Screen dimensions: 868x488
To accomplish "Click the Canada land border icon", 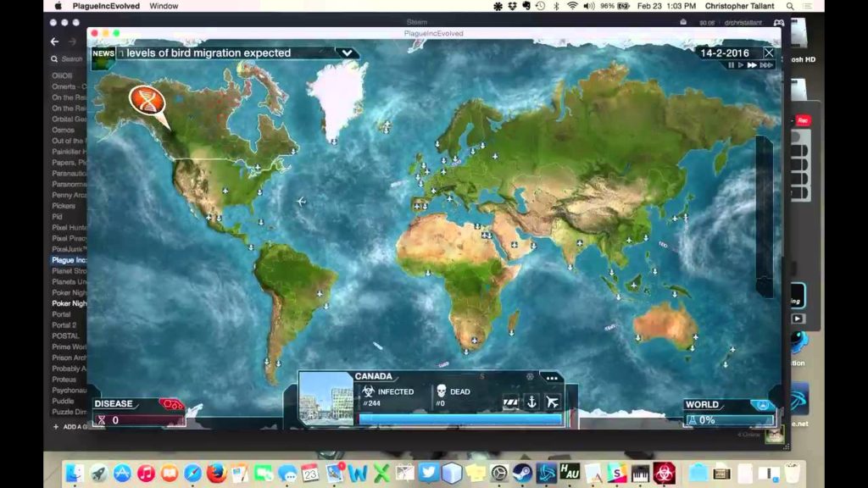I will pos(510,402).
